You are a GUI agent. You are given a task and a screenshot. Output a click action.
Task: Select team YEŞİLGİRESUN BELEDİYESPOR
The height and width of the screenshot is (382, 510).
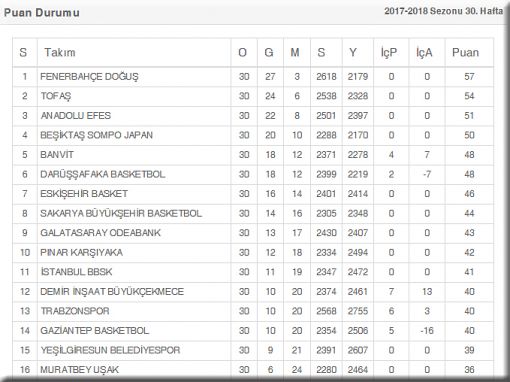coord(110,350)
